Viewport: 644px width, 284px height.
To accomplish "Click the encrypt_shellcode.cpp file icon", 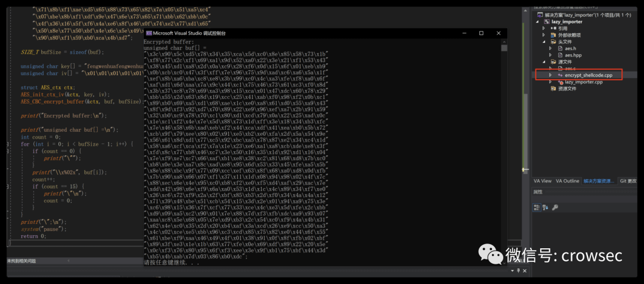I will pos(561,76).
